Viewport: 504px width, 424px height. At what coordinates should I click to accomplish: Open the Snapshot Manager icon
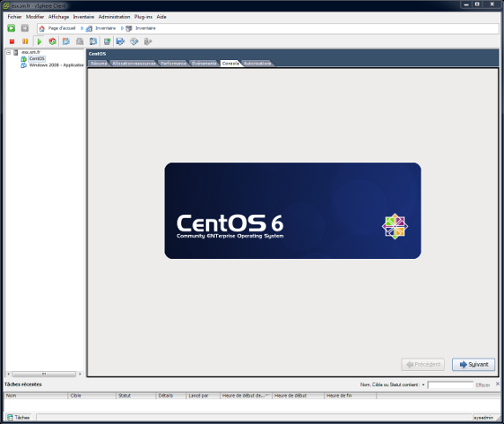(x=94, y=42)
